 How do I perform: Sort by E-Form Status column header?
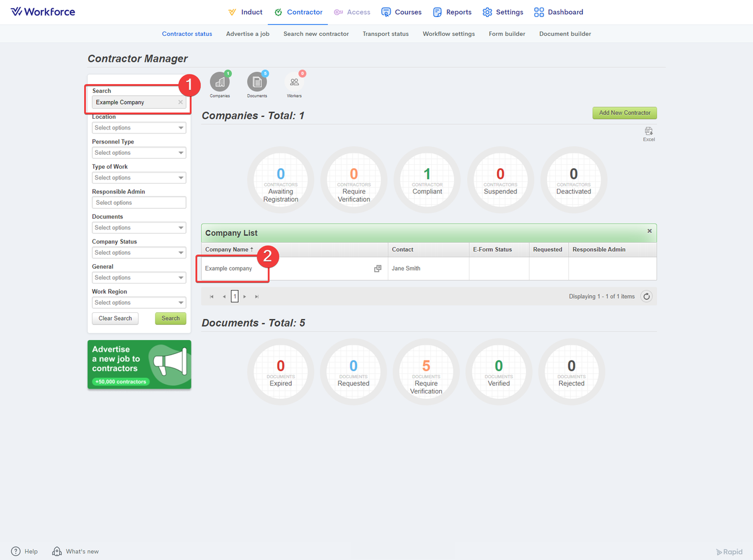point(499,249)
